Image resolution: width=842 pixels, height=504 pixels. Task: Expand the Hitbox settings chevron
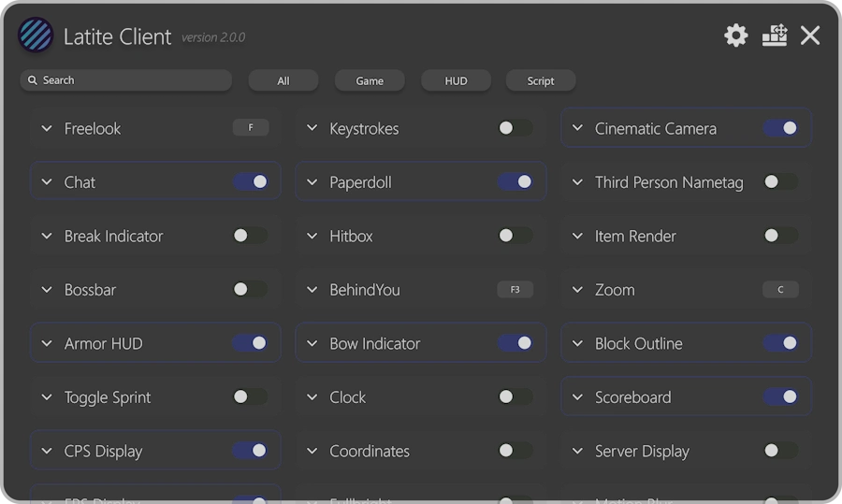tap(312, 236)
